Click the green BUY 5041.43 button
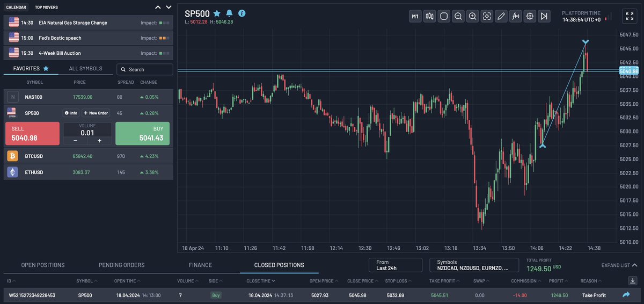The image size is (644, 304). click(142, 134)
